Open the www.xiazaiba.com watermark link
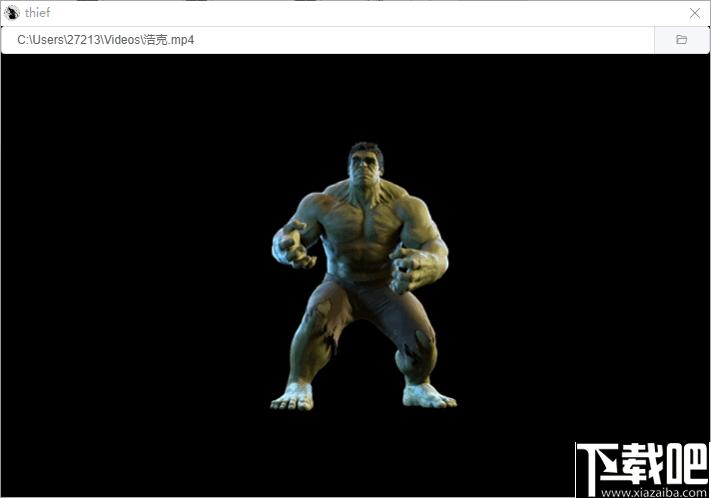Viewport: 711px width, 498px height. click(653, 493)
